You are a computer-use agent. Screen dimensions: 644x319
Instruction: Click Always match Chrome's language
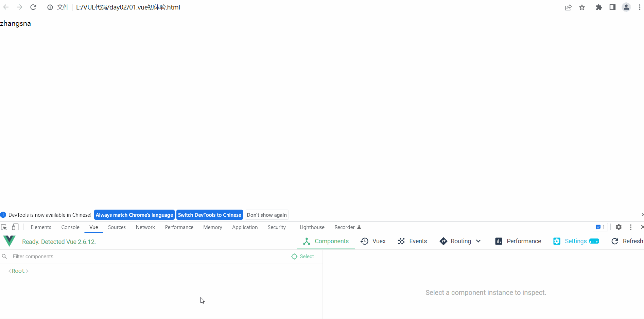[x=134, y=215]
